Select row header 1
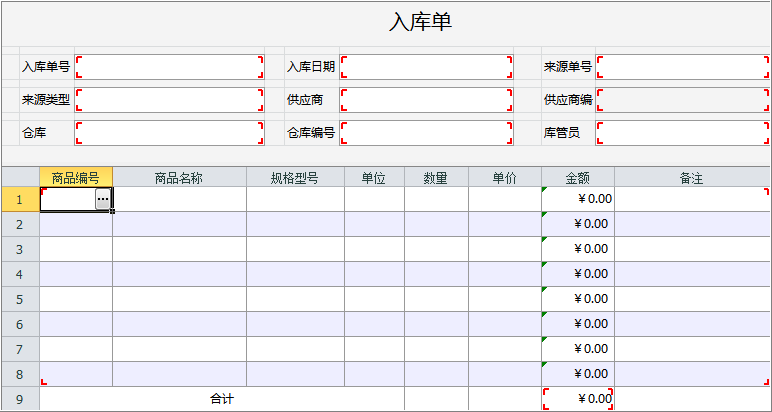 pos(20,199)
